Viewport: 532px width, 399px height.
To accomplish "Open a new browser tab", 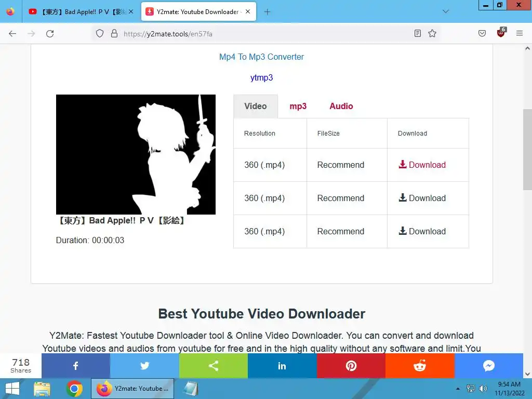I will [268, 12].
